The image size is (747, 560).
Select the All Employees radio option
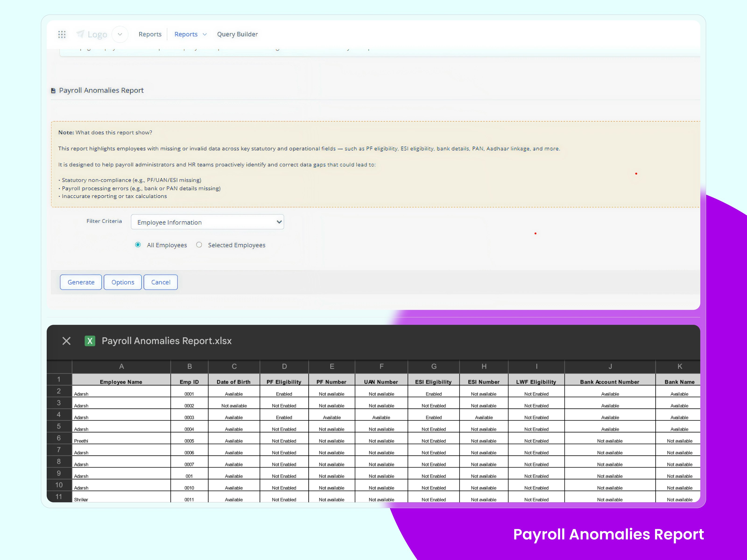point(138,245)
